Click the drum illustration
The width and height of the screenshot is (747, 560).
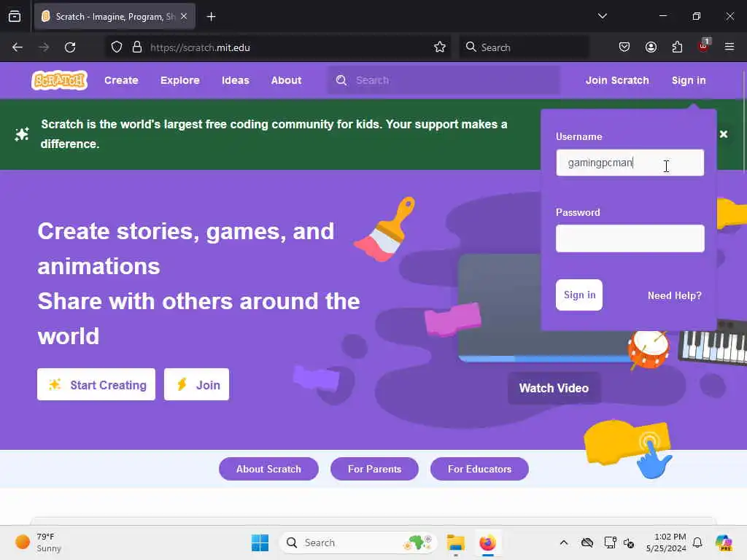(649, 350)
